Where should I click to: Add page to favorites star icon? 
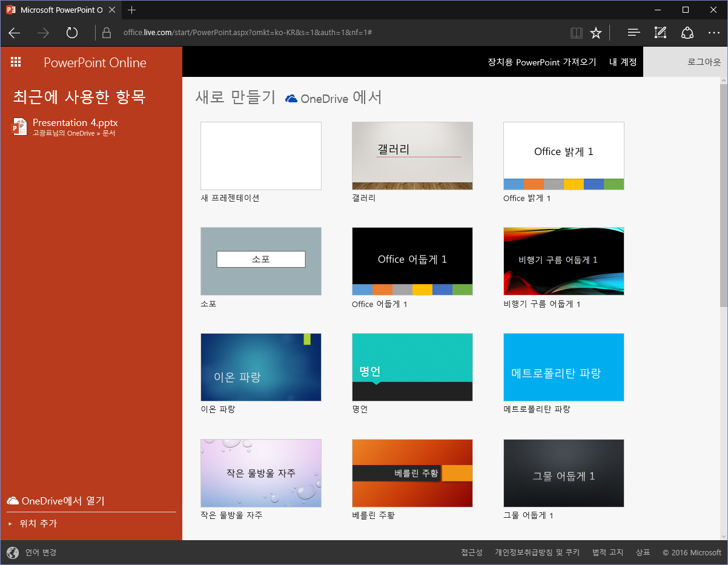click(x=596, y=33)
